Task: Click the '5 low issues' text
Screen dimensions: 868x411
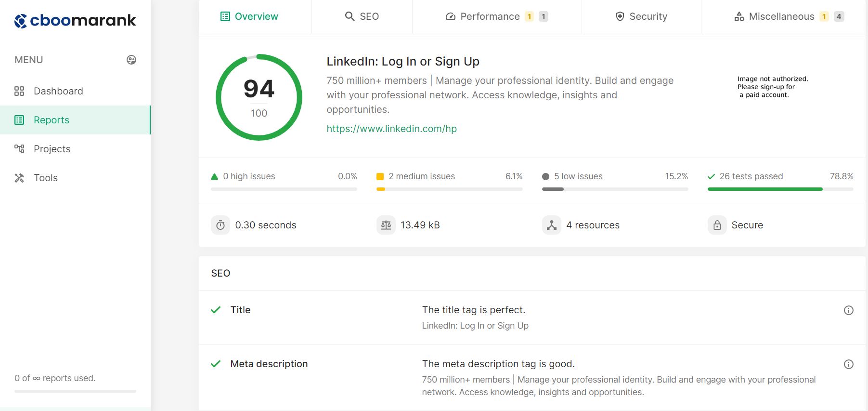Action: [x=578, y=176]
